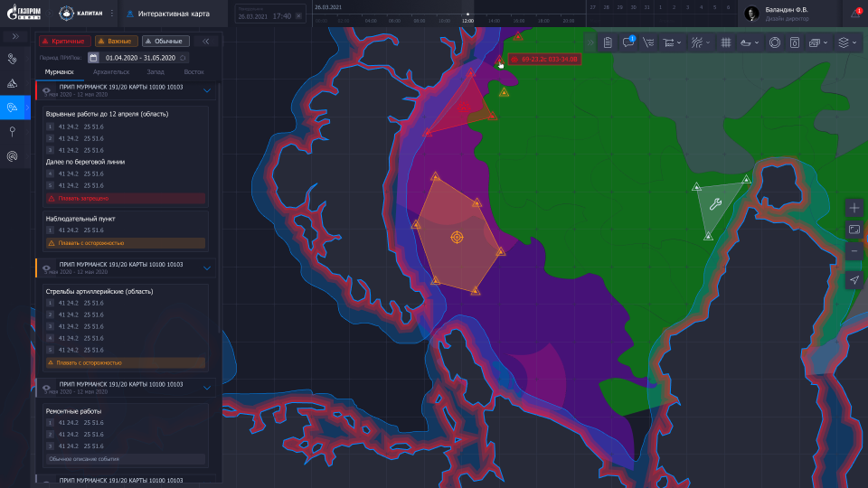The height and width of the screenshot is (488, 868).
Task: Toggle the Критичные warnings filter
Action: (63, 41)
